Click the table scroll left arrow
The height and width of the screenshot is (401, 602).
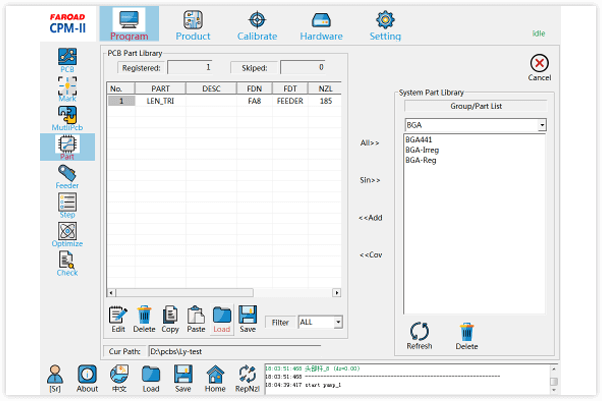coord(111,293)
